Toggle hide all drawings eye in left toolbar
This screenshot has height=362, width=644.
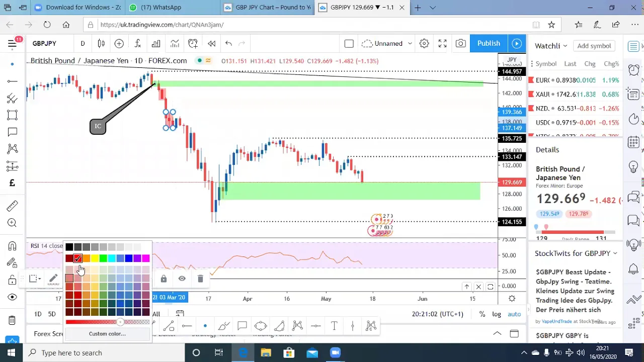click(13, 297)
